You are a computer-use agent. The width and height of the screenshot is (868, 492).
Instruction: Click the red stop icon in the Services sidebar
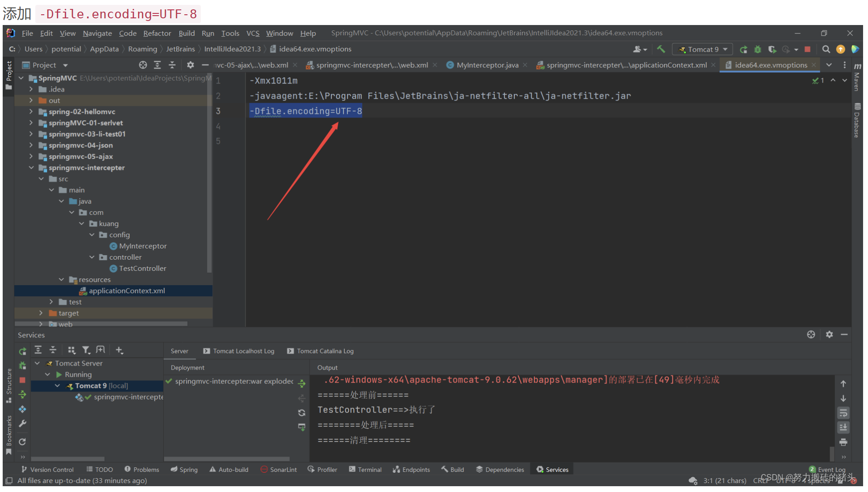coord(22,380)
